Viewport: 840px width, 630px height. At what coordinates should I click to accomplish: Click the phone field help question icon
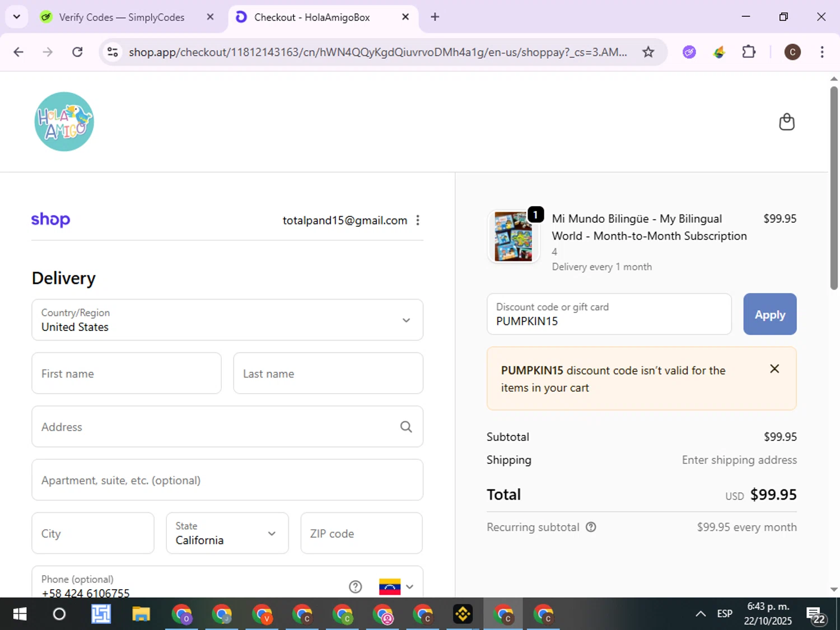[355, 586]
